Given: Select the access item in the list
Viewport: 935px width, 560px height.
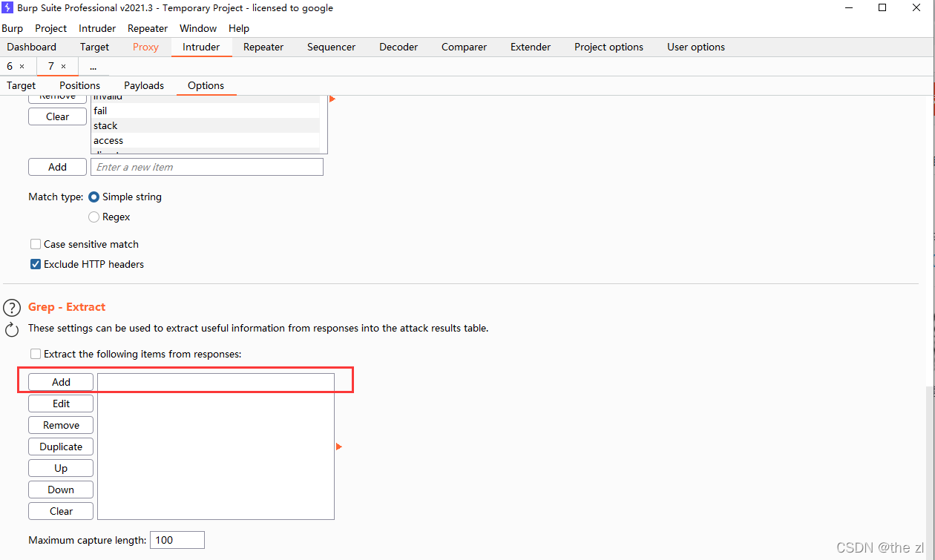Looking at the screenshot, I should [206, 141].
